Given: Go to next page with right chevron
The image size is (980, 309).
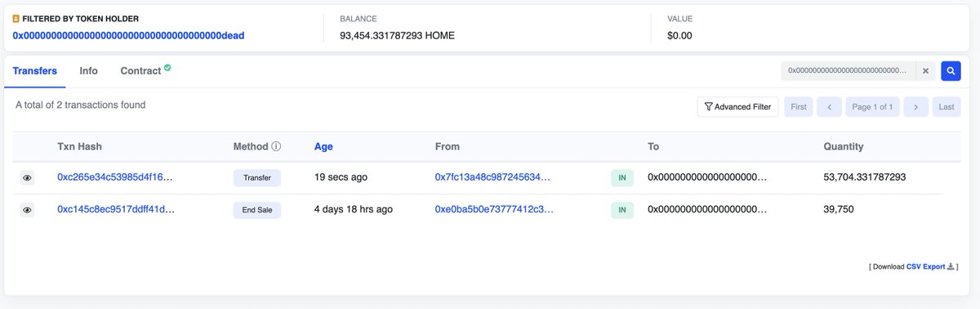Looking at the screenshot, I should (916, 107).
